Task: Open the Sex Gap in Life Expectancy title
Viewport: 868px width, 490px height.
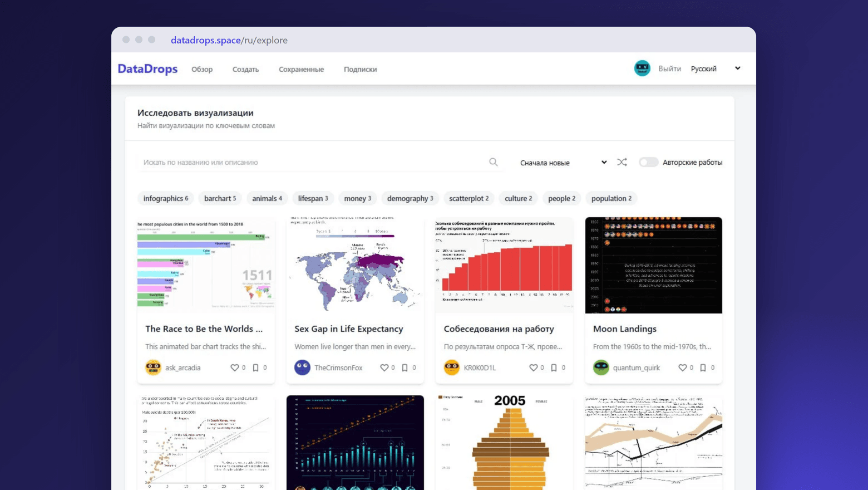Action: click(x=349, y=329)
